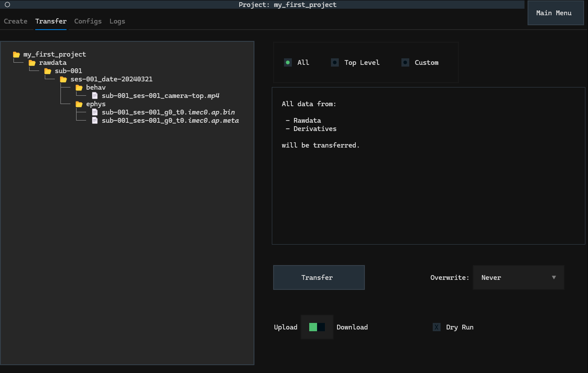The height and width of the screenshot is (373, 588).
Task: Click the ephys folder icon
Action: pos(79,104)
